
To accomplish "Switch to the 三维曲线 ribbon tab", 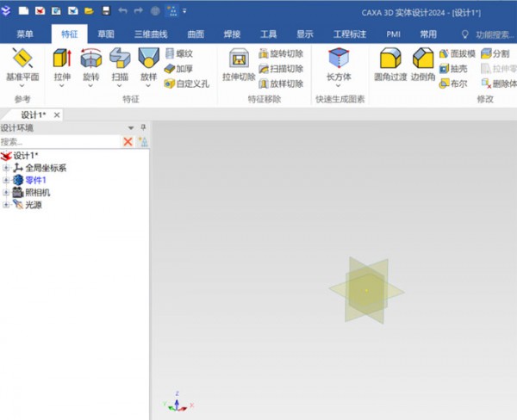I will pos(151,34).
